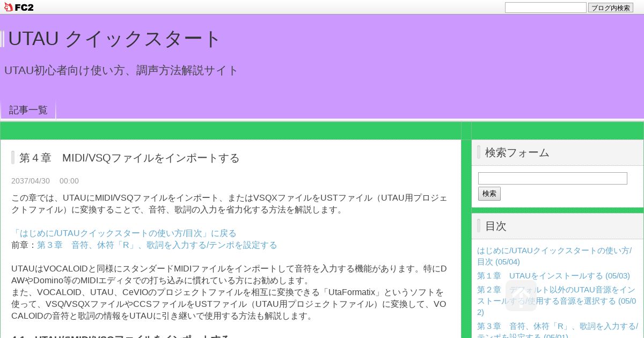Open the UTAU クイックスタート blog title
Screen dimensions: 644x338
click(115, 39)
